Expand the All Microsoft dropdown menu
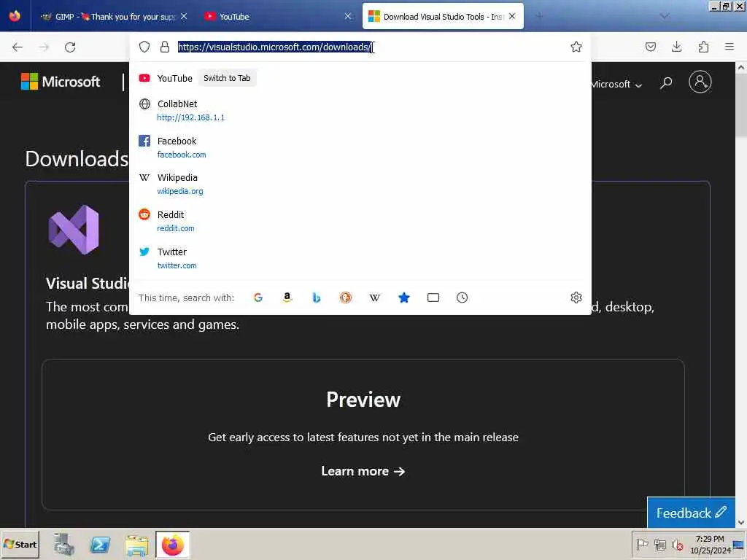Viewport: 747px width, 560px height. click(617, 85)
